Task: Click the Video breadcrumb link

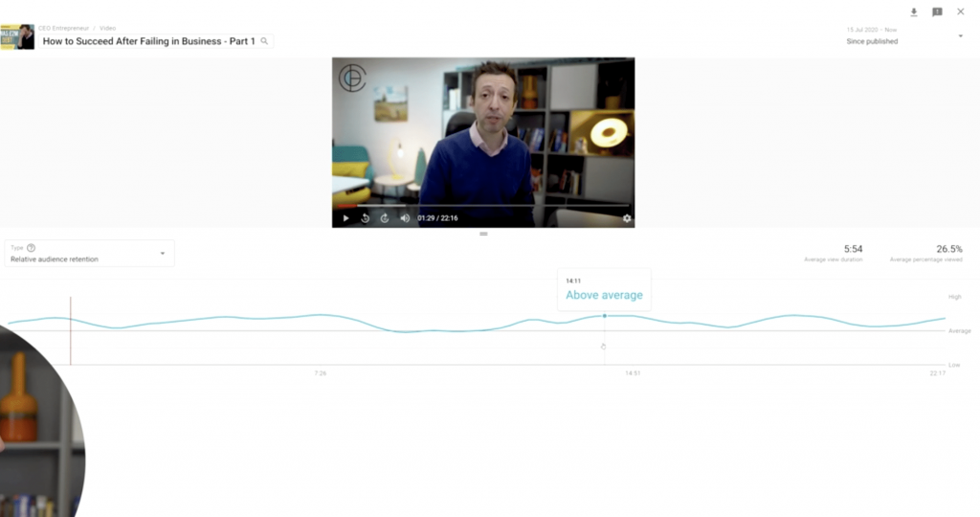Action: 107,28
